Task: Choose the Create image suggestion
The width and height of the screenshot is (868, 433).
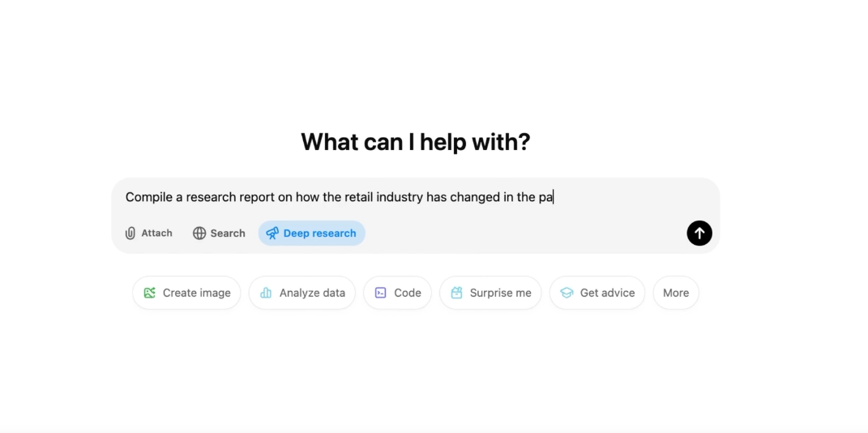Action: tap(187, 293)
